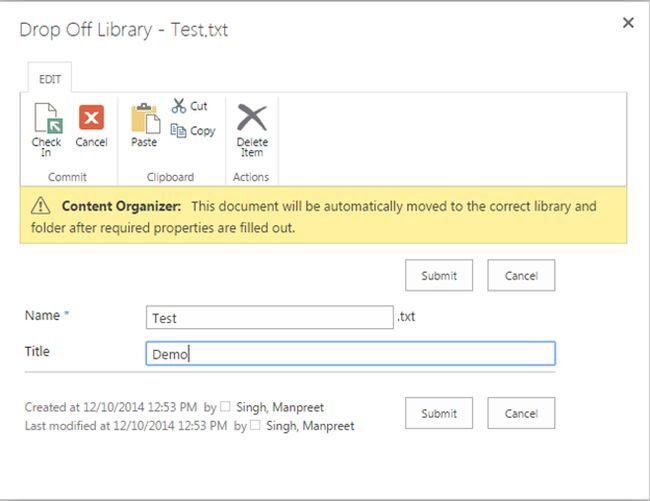The height and width of the screenshot is (501, 650).
Task: Focus the Title field containing Demo
Action: click(349, 353)
